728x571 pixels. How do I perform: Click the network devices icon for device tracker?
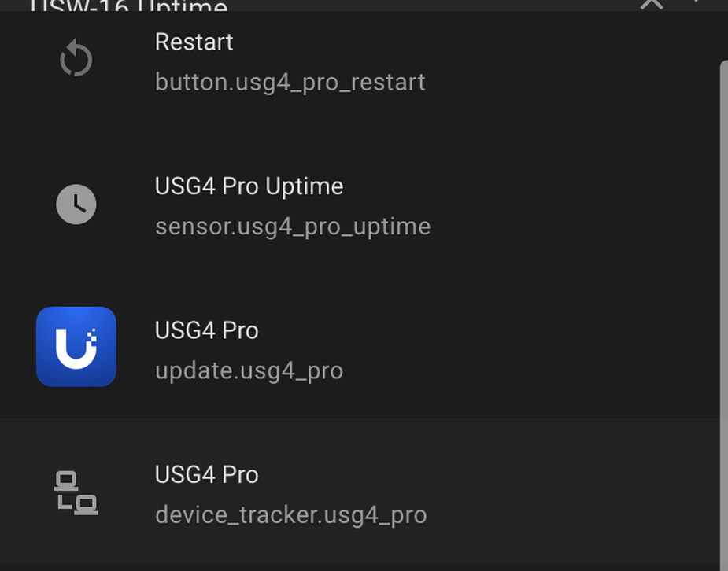[76, 493]
